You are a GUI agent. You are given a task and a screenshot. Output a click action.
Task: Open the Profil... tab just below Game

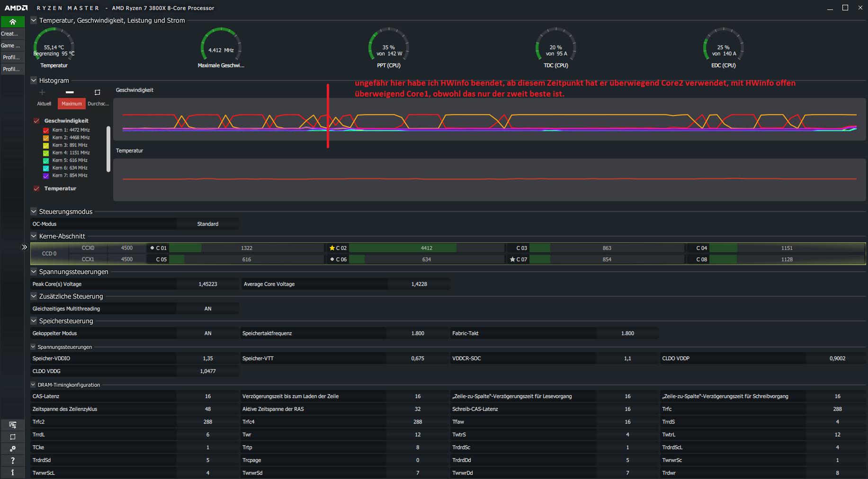pos(12,57)
